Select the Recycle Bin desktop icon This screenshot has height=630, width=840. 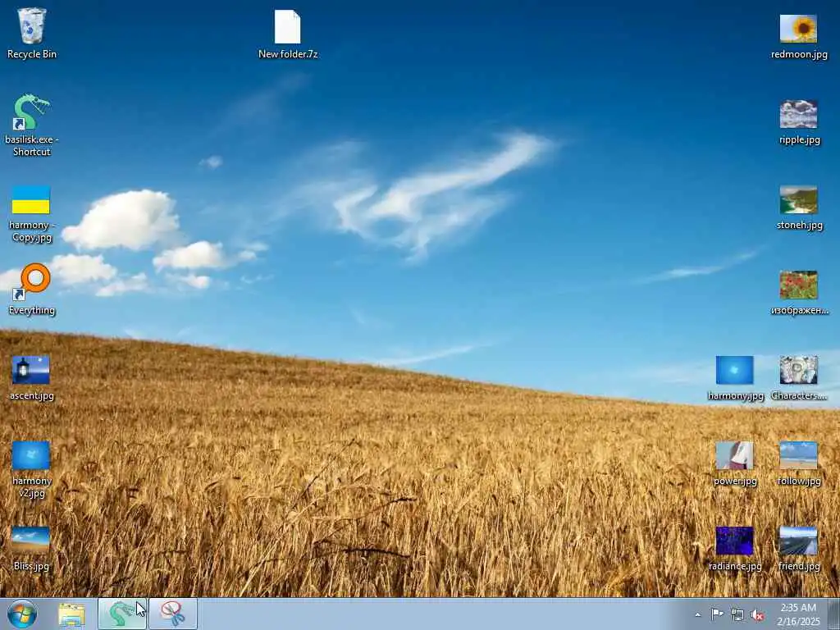(x=32, y=33)
